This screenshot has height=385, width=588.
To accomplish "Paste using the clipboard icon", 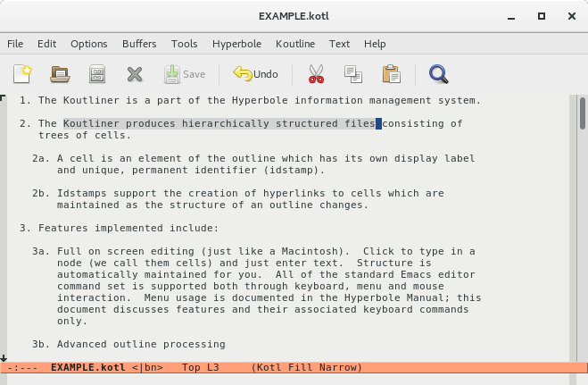I will point(391,74).
